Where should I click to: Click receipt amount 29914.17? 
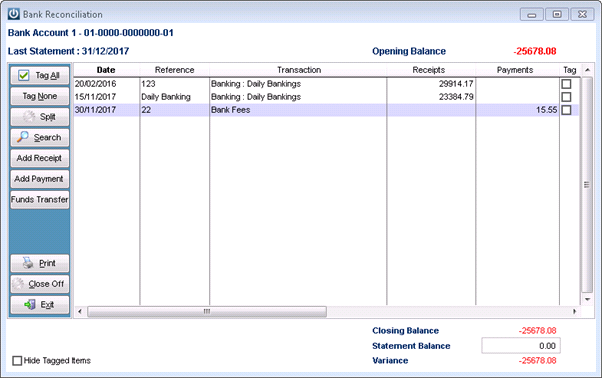pyautogui.click(x=431, y=84)
